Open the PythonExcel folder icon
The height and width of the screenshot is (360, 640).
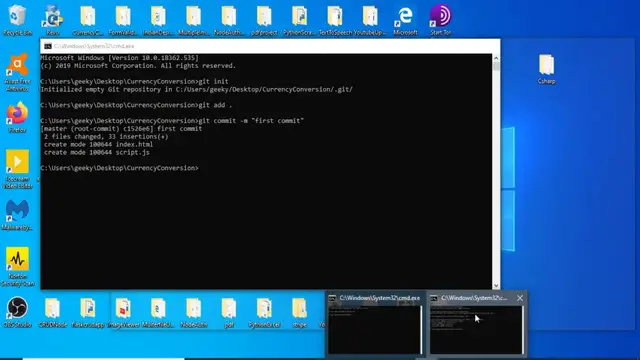click(264, 313)
